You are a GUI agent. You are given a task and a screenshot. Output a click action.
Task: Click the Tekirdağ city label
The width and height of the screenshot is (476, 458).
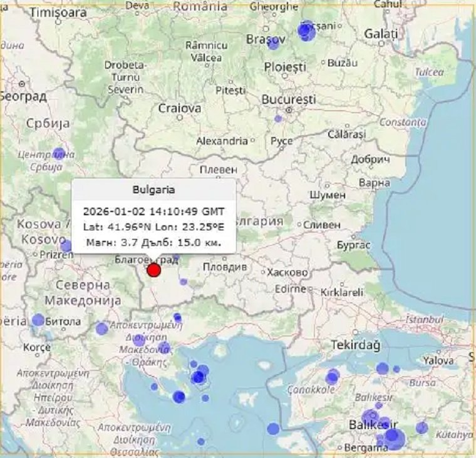point(355,345)
